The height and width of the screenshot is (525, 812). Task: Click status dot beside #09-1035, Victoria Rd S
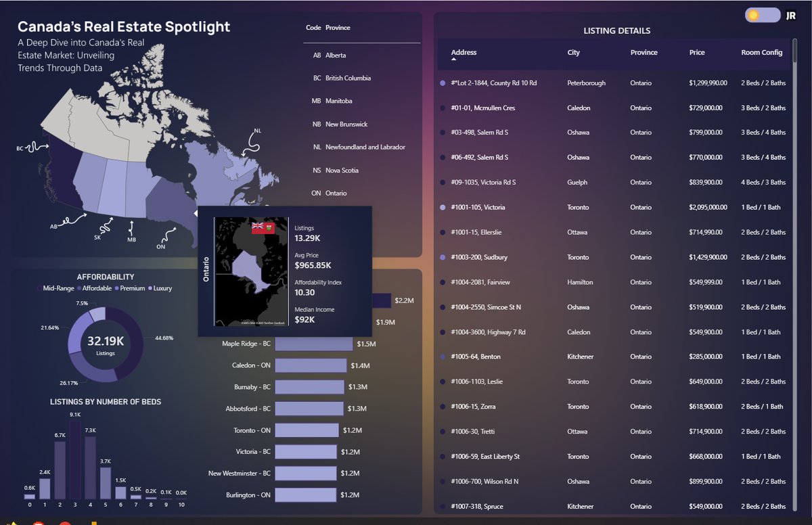pyautogui.click(x=443, y=183)
